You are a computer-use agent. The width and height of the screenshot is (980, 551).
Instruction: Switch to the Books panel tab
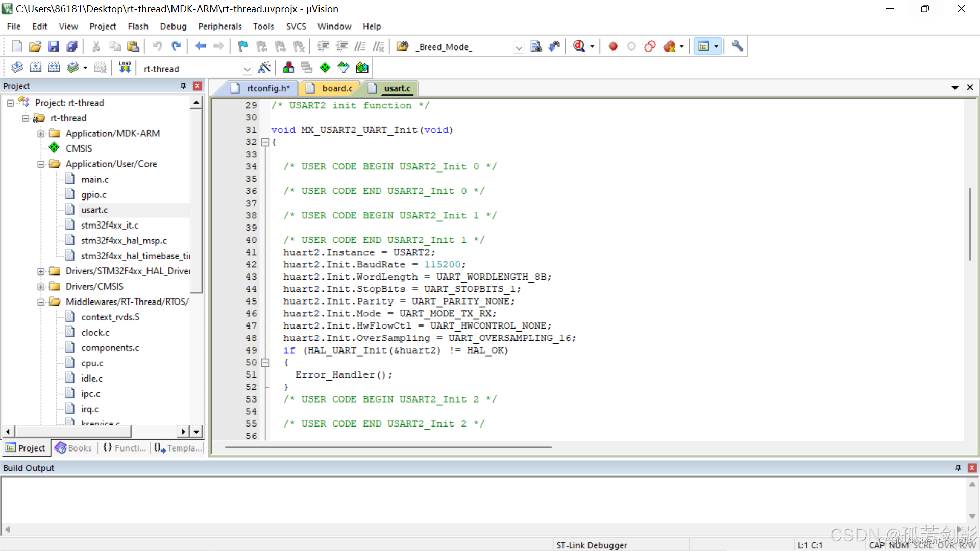[73, 448]
